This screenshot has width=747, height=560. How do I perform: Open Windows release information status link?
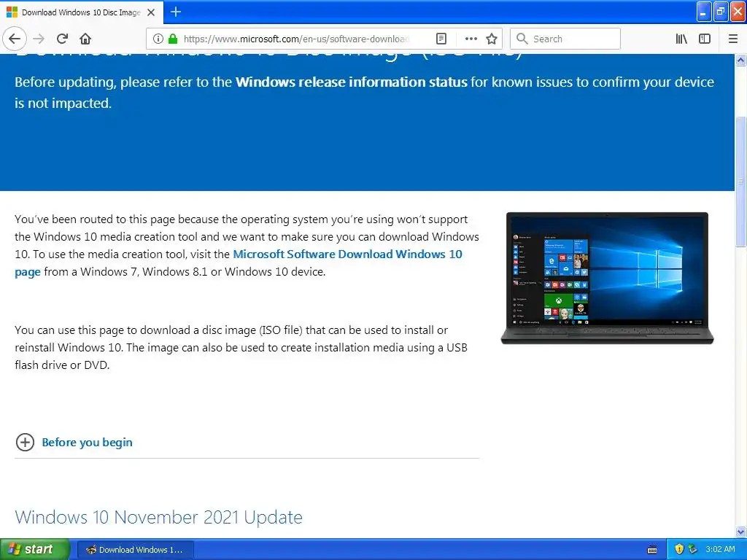(x=351, y=82)
